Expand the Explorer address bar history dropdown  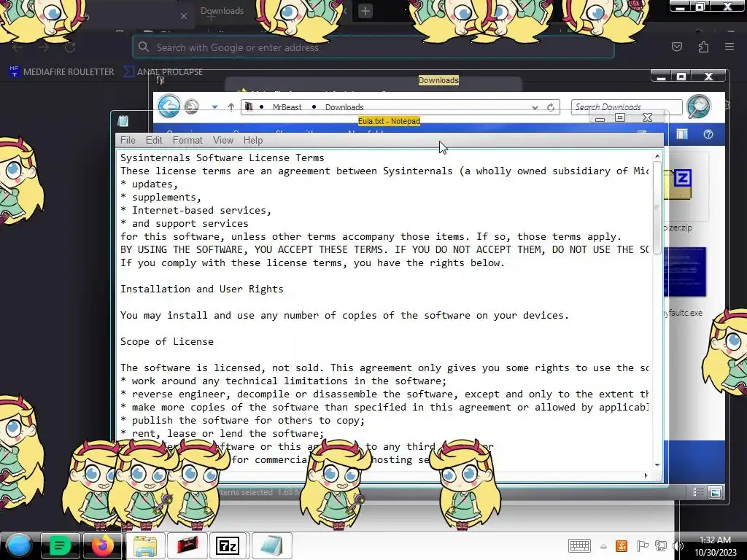(535, 108)
